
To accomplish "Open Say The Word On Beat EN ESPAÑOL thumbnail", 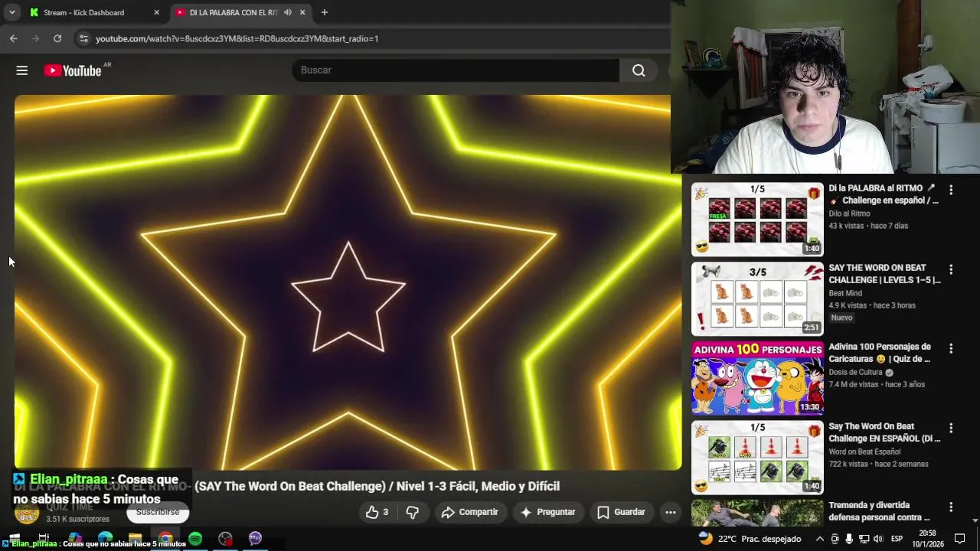I will pos(757,458).
